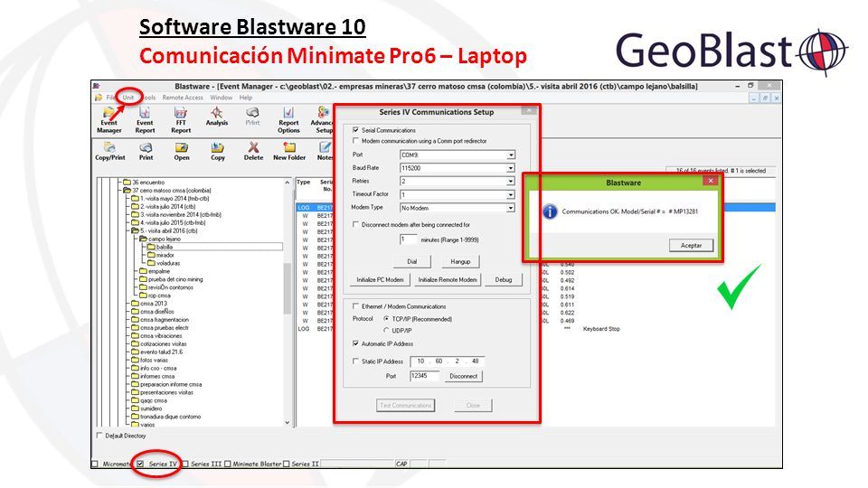Select TCP/IP (Recommended) protocol radio
Viewport: 868px width, 488px height.
pyautogui.click(x=386, y=319)
